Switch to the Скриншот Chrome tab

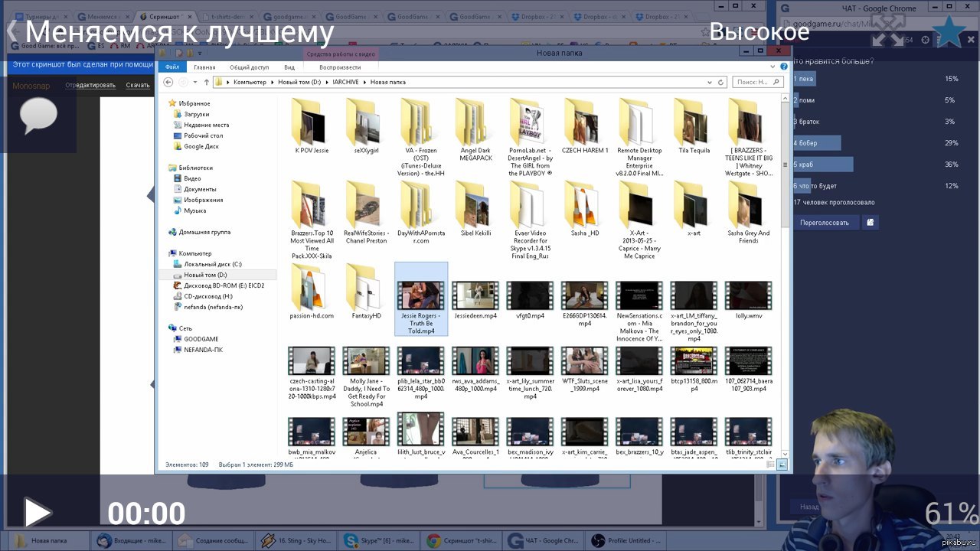[x=166, y=16]
